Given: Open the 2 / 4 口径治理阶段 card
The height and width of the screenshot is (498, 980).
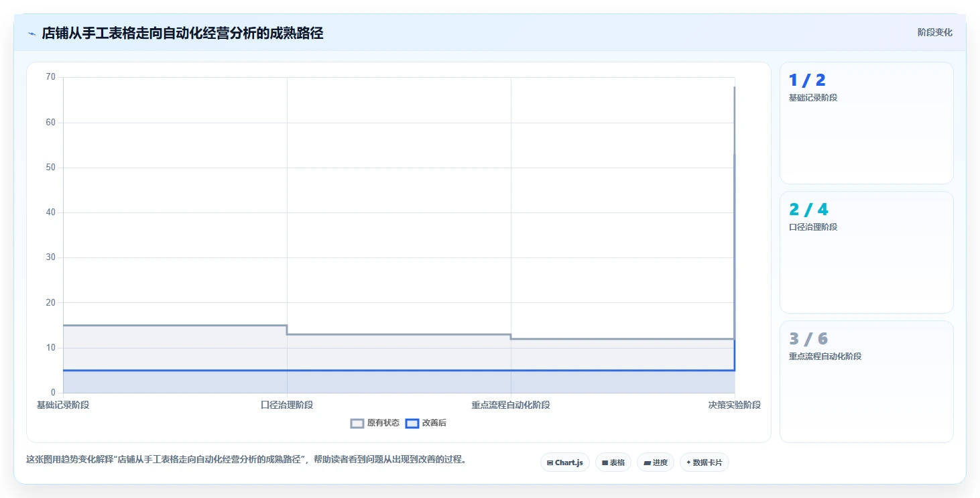Looking at the screenshot, I should click(x=866, y=252).
